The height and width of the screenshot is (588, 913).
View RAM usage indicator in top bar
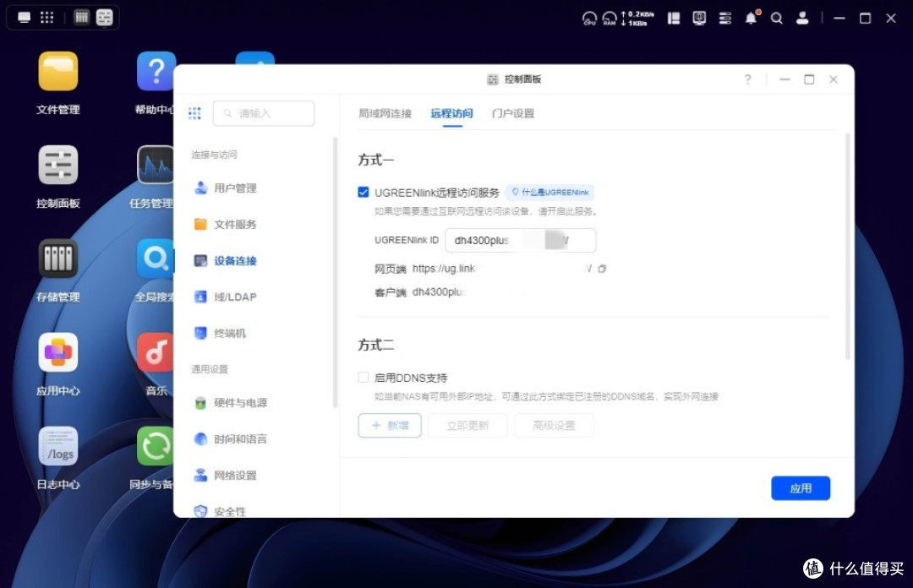pyautogui.click(x=609, y=19)
